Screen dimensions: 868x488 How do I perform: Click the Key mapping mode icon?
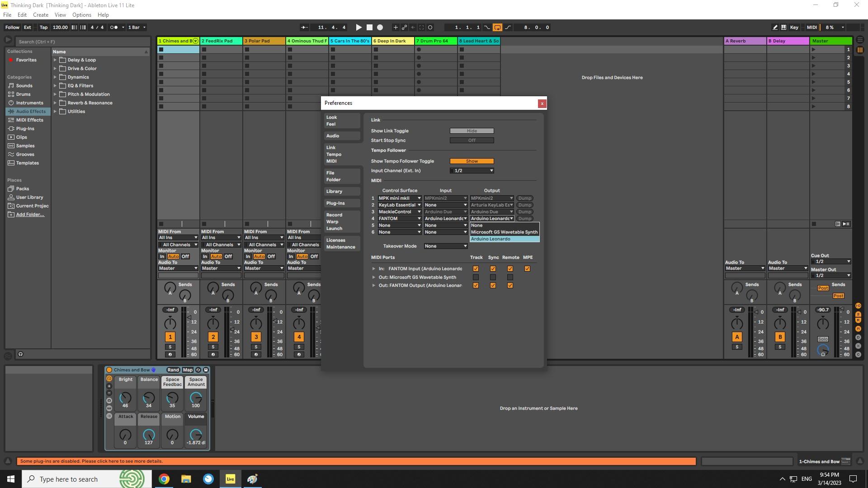[795, 27]
